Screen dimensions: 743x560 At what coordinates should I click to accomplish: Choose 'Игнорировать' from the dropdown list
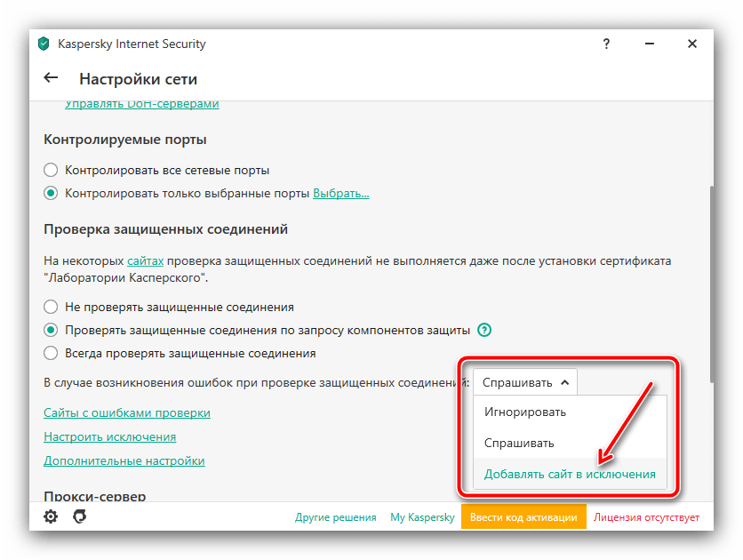point(570,412)
